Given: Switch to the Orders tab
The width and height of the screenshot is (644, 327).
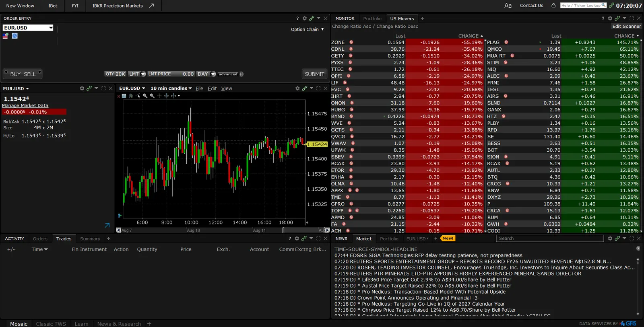Looking at the screenshot, I should tap(40, 239).
